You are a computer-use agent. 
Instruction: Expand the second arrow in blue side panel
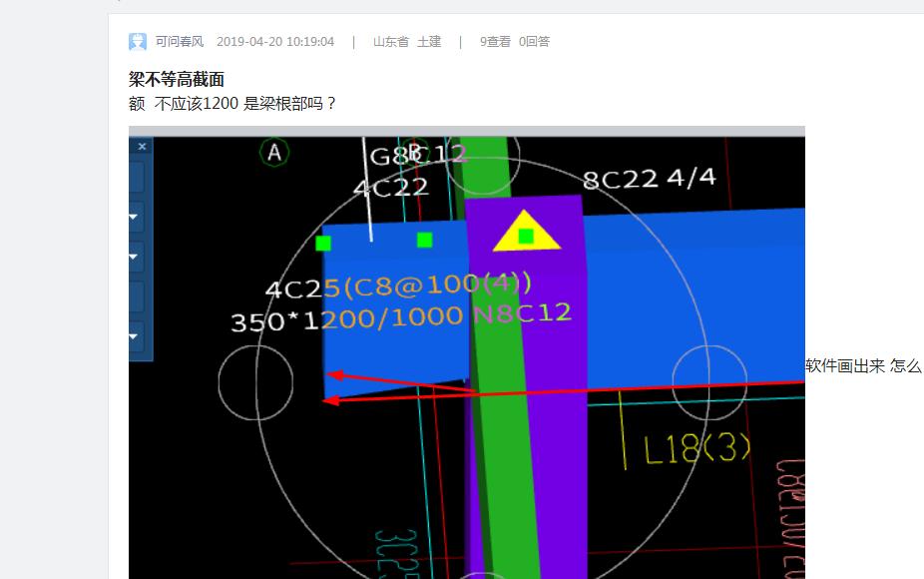[134, 257]
